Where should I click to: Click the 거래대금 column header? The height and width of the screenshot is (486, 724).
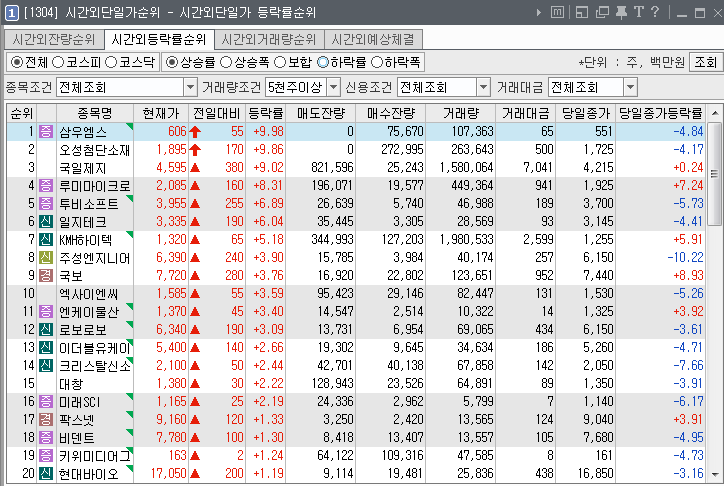pyautogui.click(x=525, y=113)
